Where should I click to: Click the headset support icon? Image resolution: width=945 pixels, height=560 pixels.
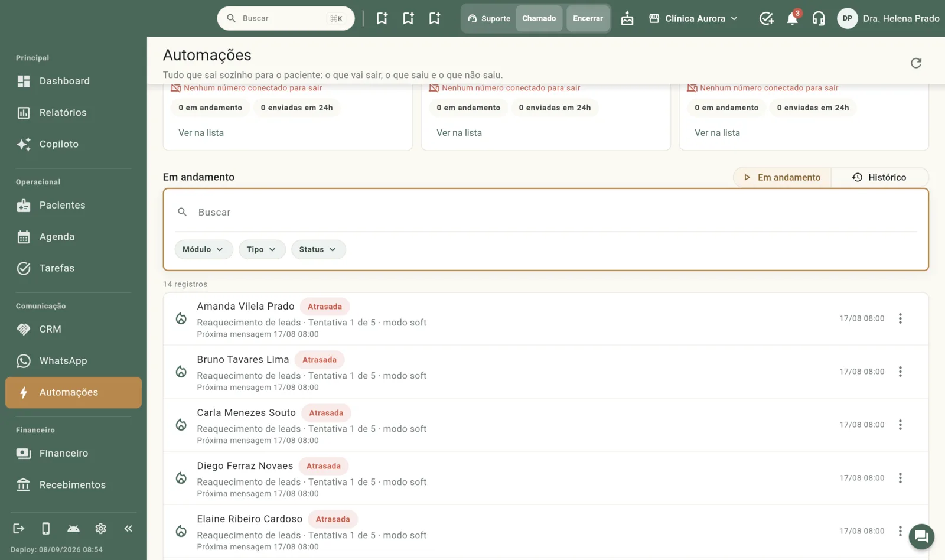(819, 18)
